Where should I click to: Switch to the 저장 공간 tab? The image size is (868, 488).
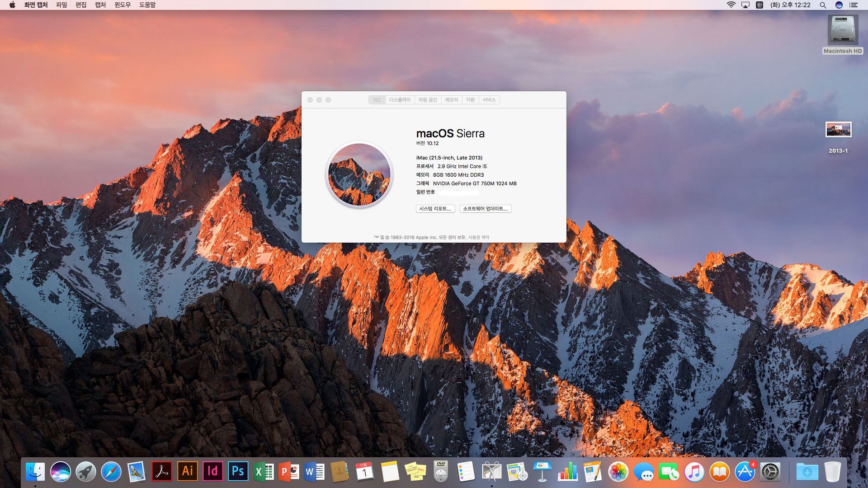coord(428,100)
